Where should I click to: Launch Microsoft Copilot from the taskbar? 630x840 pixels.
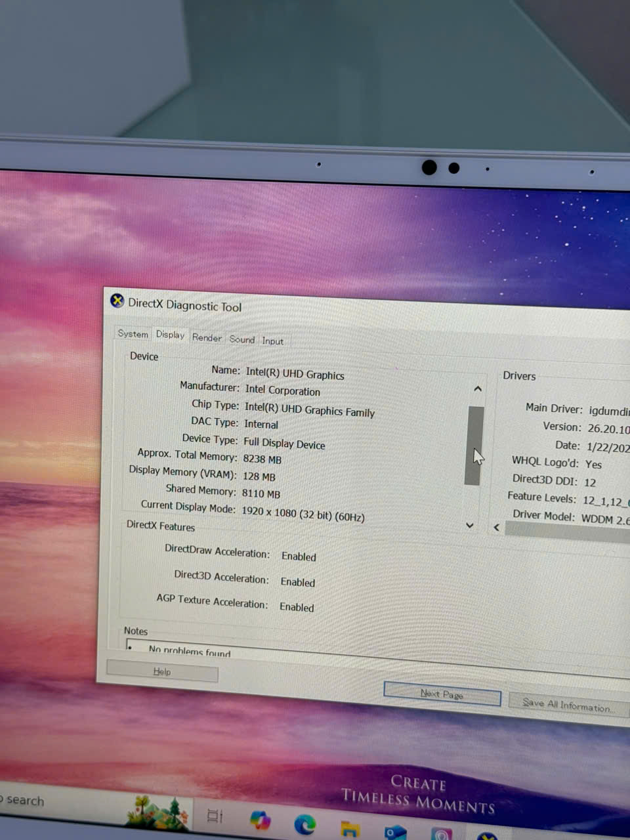coord(261,820)
